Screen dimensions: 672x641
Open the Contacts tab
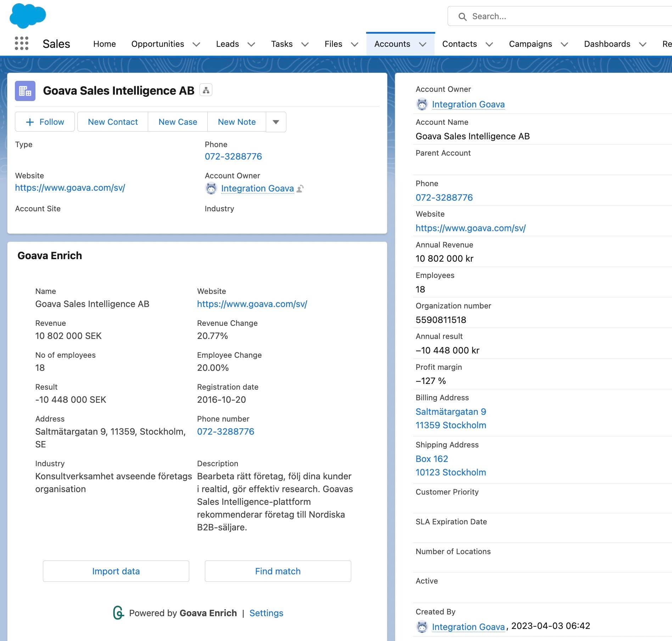pyautogui.click(x=460, y=44)
